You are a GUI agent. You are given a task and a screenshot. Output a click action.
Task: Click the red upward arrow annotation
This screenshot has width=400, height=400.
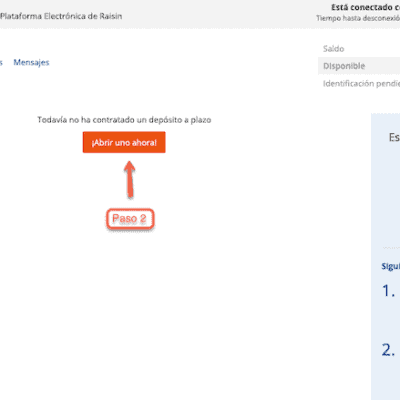coord(130,179)
